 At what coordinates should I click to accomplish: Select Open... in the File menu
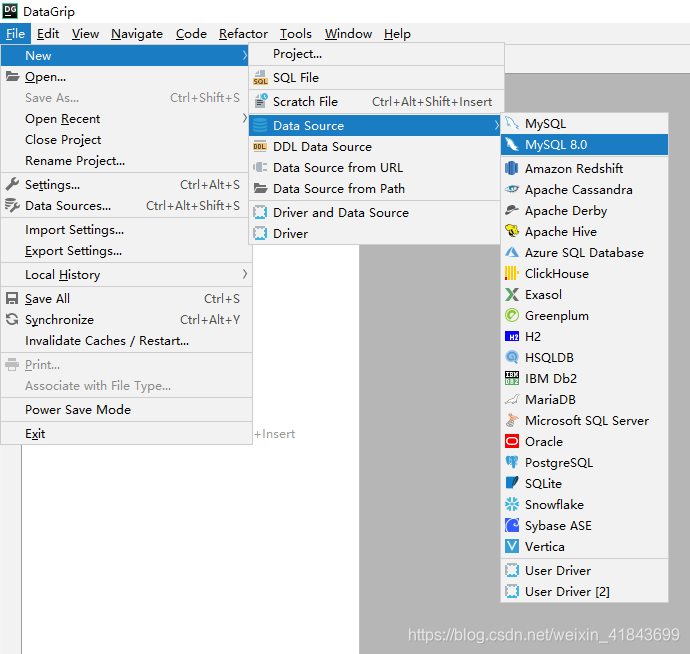tap(127, 77)
